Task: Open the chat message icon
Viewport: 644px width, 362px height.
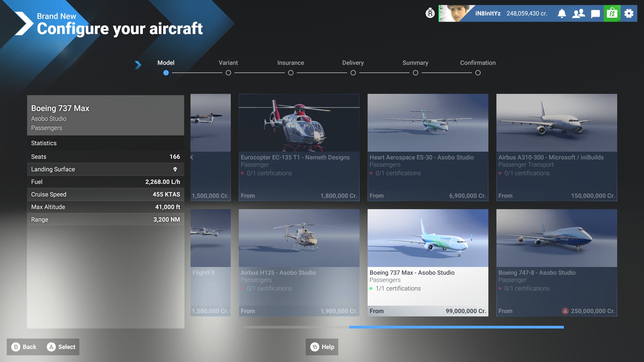Action: click(595, 14)
